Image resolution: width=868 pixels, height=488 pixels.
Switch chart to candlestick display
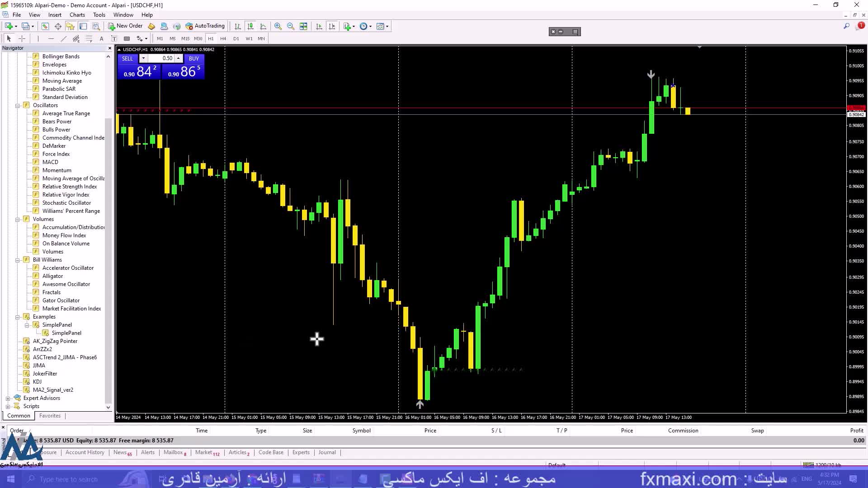250,26
